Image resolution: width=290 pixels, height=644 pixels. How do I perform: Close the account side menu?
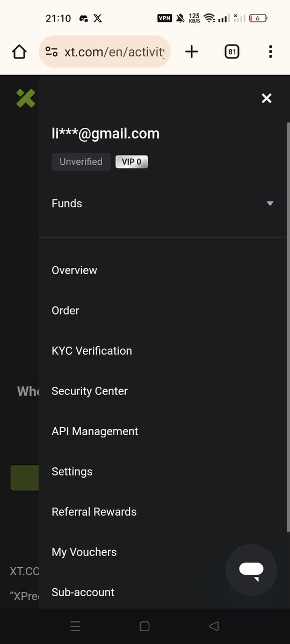266,98
